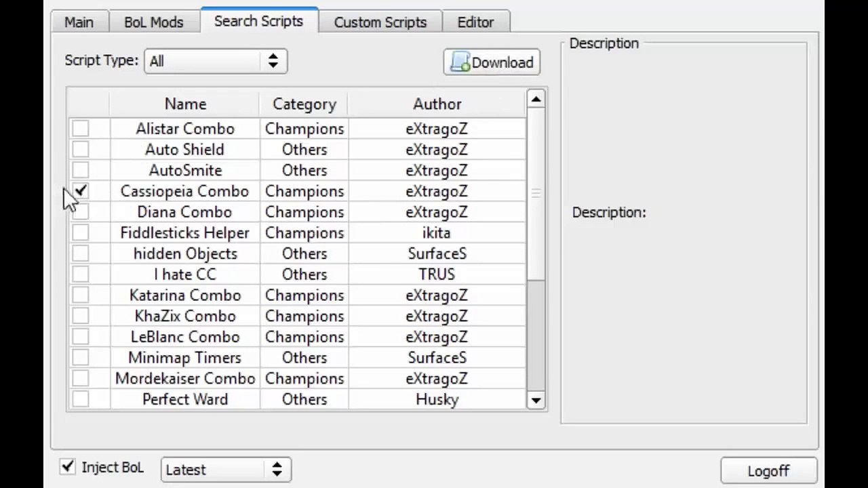Check the AutoSmite checkbox
This screenshot has height=488, width=868.
(81, 170)
